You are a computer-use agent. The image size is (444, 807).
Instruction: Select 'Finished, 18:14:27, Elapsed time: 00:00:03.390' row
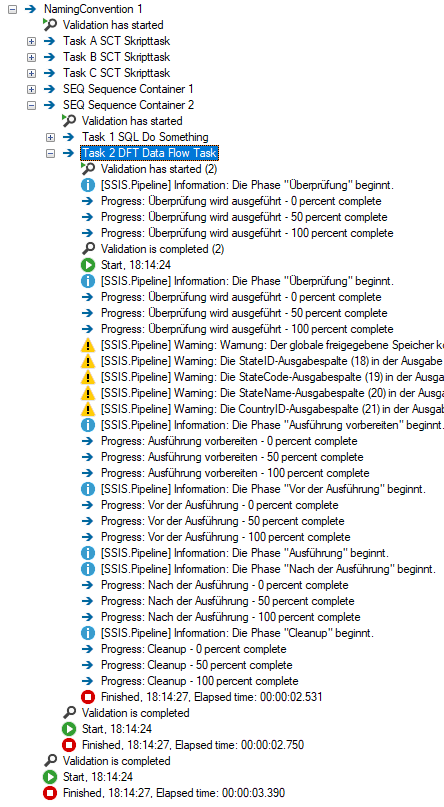174,793
